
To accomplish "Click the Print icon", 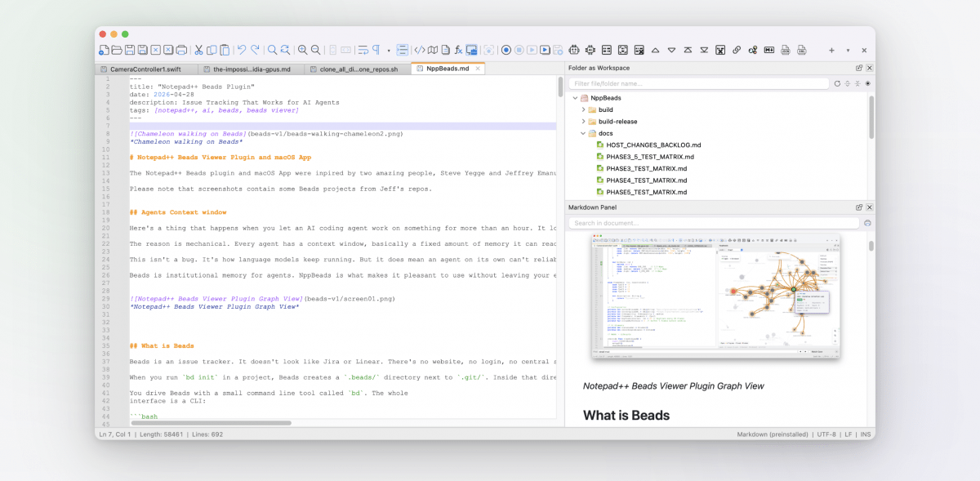I will tap(181, 50).
